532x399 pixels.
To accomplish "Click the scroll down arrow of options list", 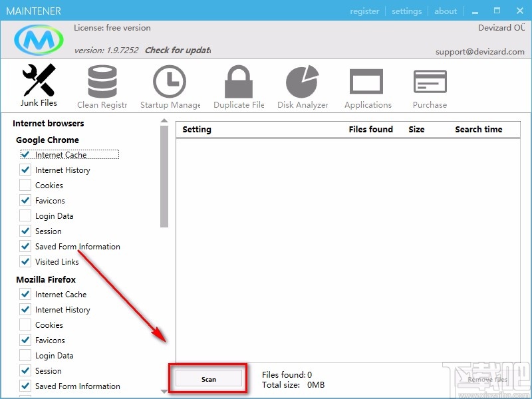I will coord(164,391).
